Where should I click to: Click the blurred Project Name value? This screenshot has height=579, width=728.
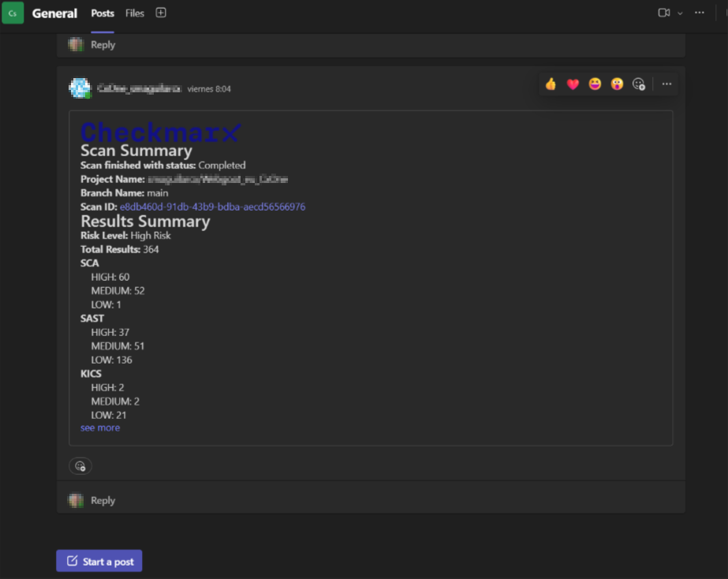point(218,179)
